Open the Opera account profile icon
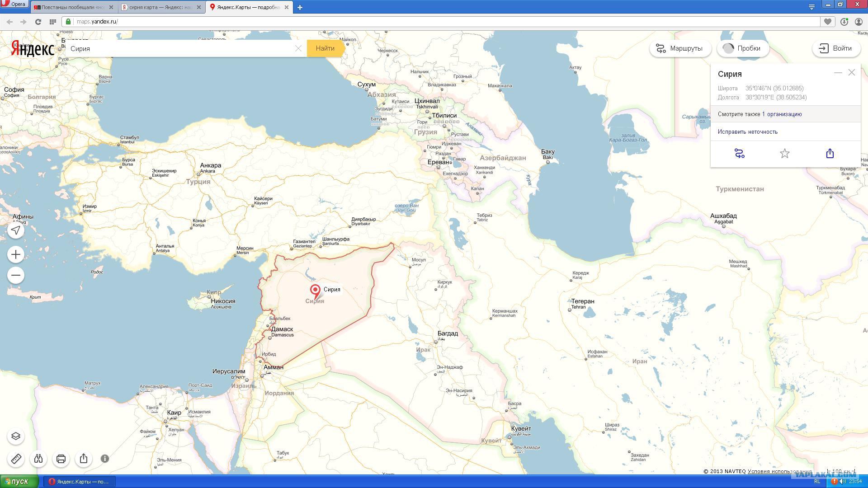Screen dimensions: 868x488 pyautogui.click(x=859, y=22)
